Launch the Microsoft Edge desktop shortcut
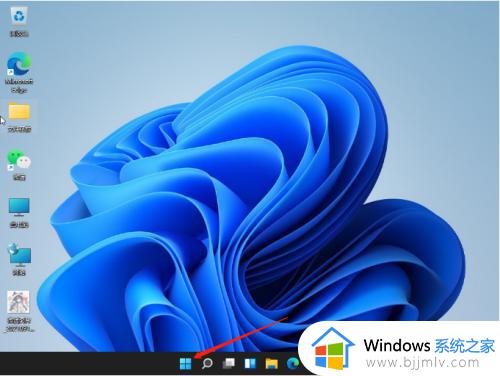This screenshot has width=500, height=376. 19,64
